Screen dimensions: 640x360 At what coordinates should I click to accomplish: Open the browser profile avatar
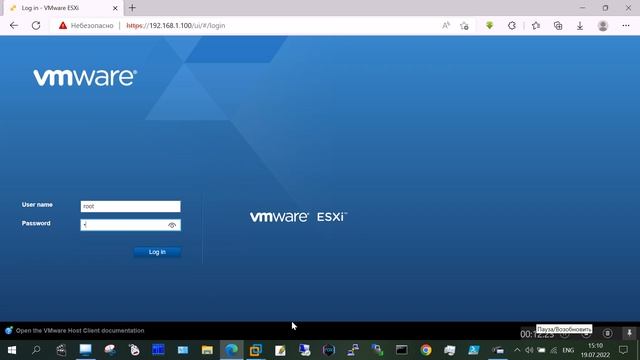tap(602, 26)
